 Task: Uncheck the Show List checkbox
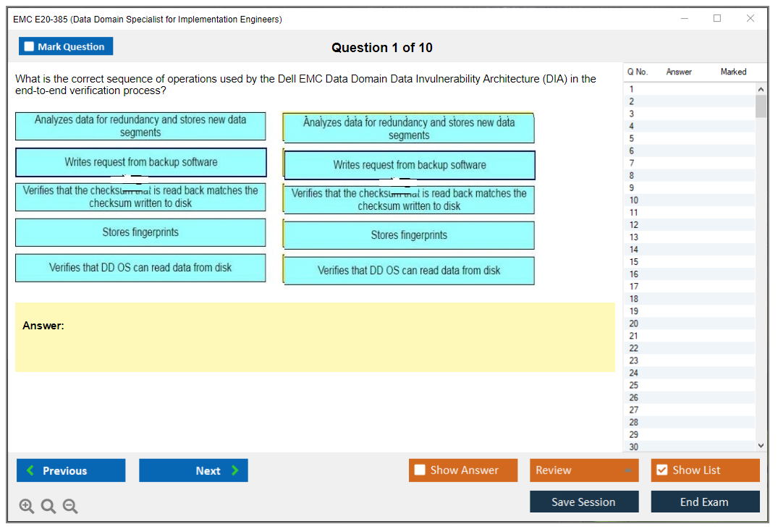click(x=661, y=470)
